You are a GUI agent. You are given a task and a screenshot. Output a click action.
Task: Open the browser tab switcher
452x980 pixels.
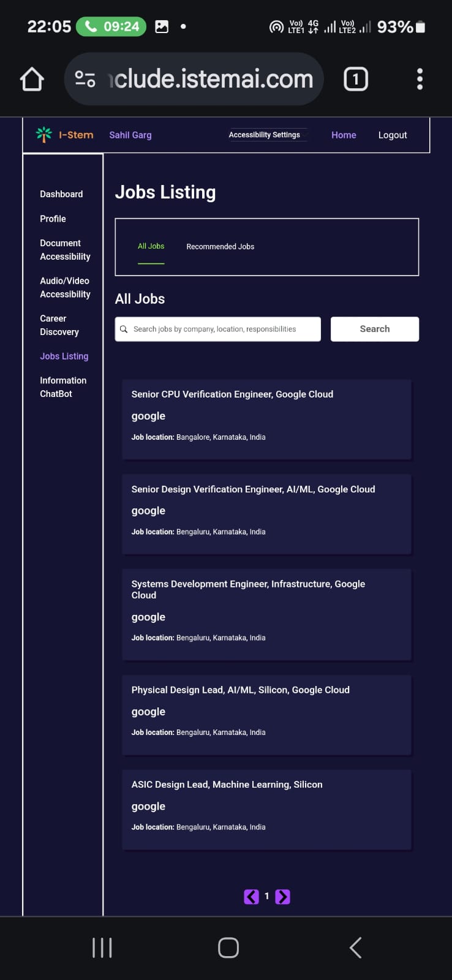click(356, 79)
